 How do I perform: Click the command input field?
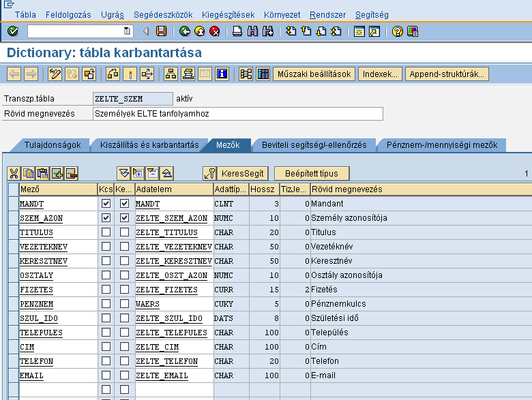pos(80,31)
